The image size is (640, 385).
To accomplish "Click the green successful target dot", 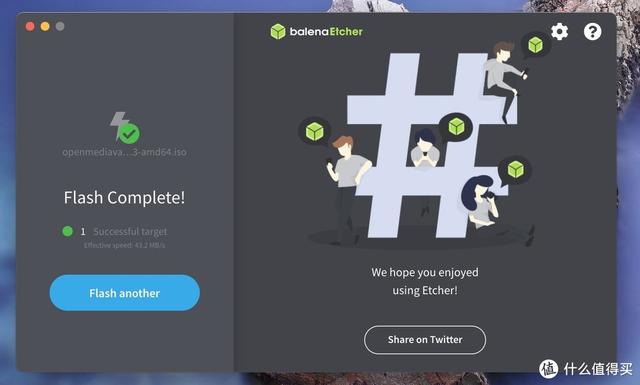I will click(67, 231).
